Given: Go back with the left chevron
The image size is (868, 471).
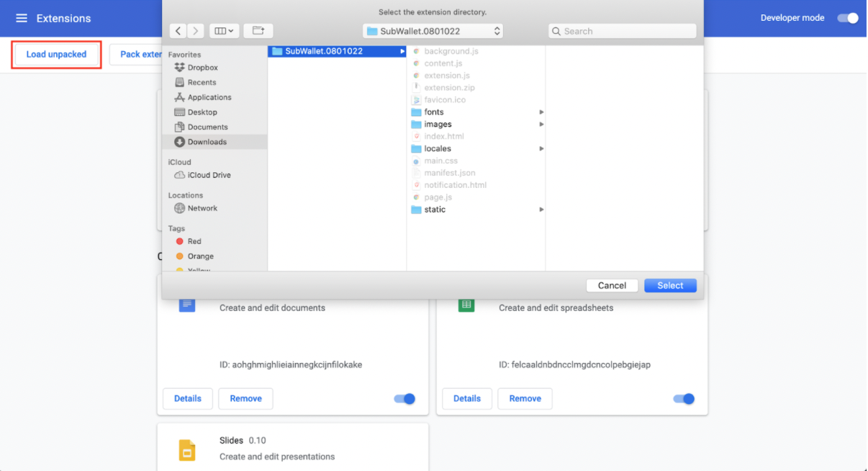Looking at the screenshot, I should pos(178,31).
